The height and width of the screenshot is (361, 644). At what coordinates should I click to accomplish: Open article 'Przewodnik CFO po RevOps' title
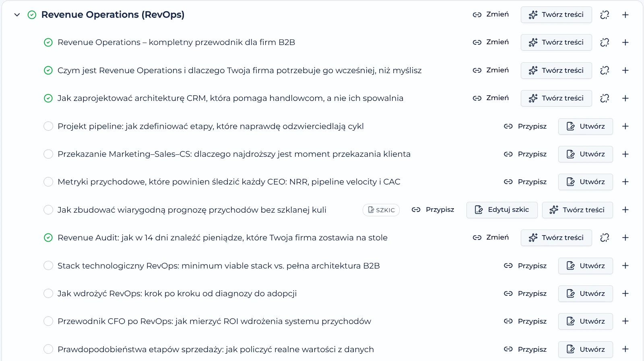tap(214, 321)
